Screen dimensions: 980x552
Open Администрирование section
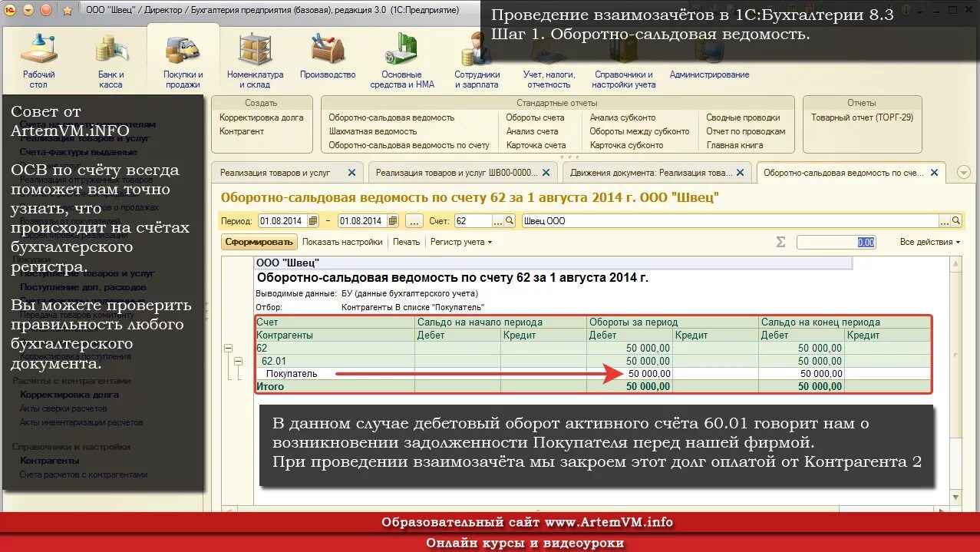pyautogui.click(x=710, y=58)
